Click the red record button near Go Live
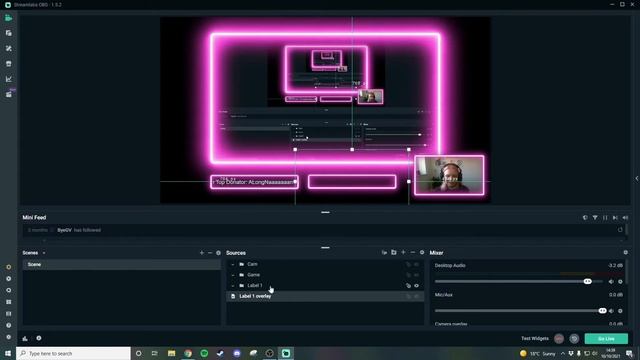This screenshot has height=360, width=640. click(559, 338)
